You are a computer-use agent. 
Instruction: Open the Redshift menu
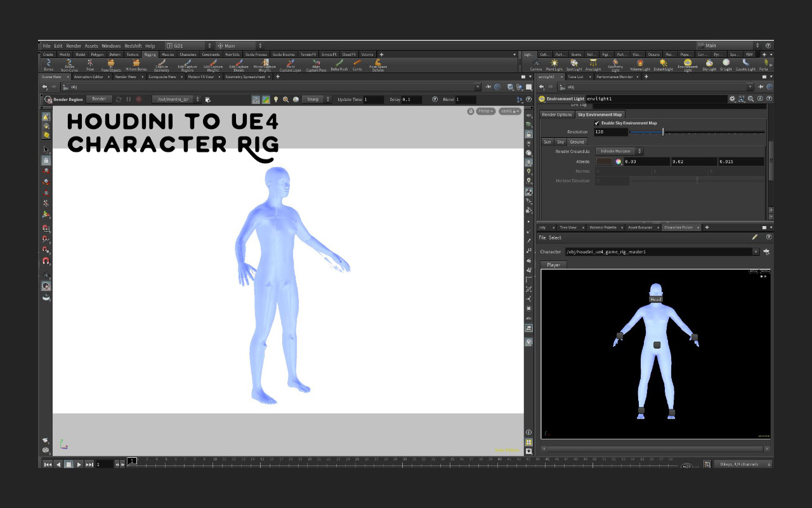coord(133,46)
